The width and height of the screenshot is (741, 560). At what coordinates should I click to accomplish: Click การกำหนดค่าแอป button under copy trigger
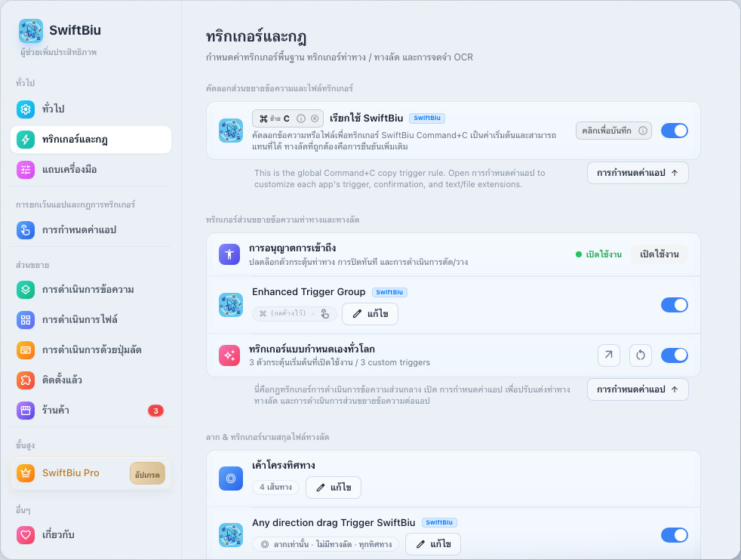[638, 173]
